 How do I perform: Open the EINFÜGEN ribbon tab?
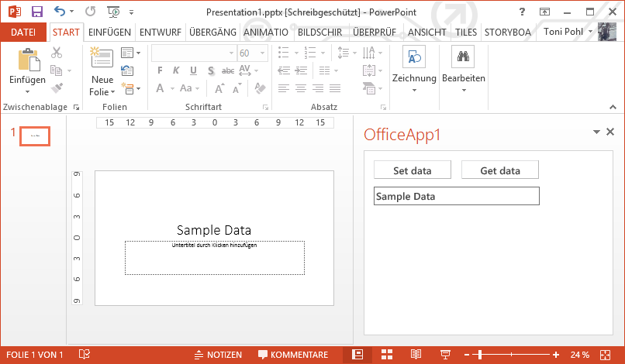click(109, 32)
